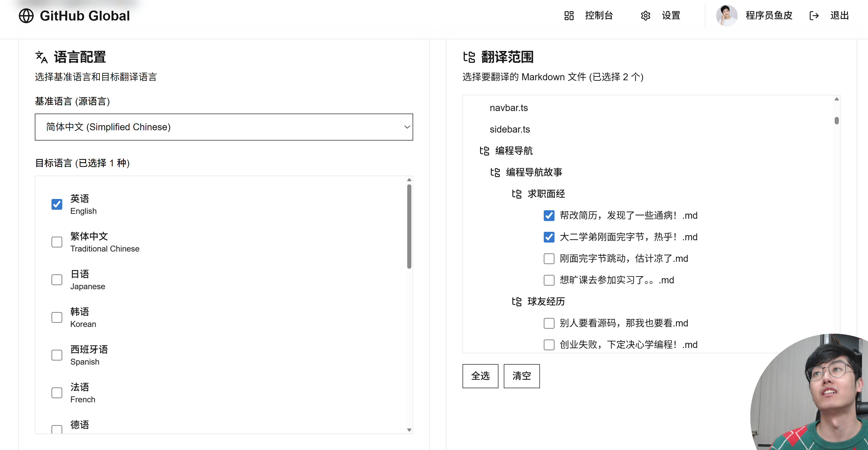Select the sidebar.ts file entry
Image resolution: width=868 pixels, height=450 pixels.
pos(509,129)
